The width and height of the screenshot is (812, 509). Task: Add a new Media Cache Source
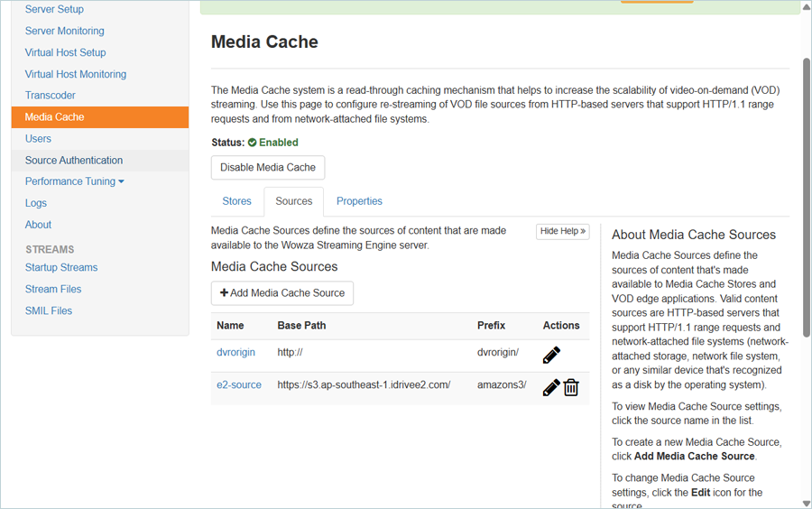tap(282, 293)
